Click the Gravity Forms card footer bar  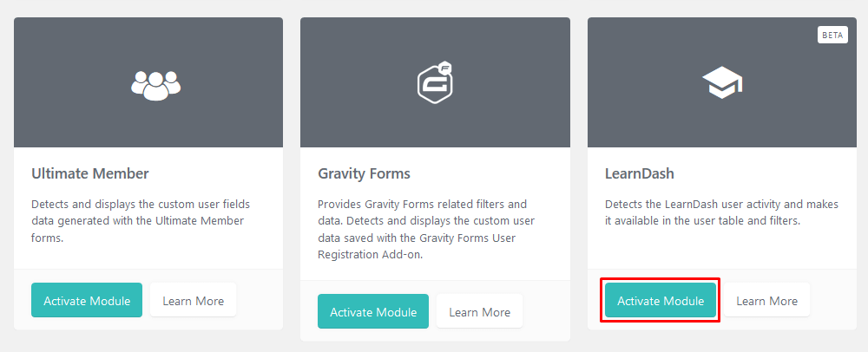(x=435, y=310)
